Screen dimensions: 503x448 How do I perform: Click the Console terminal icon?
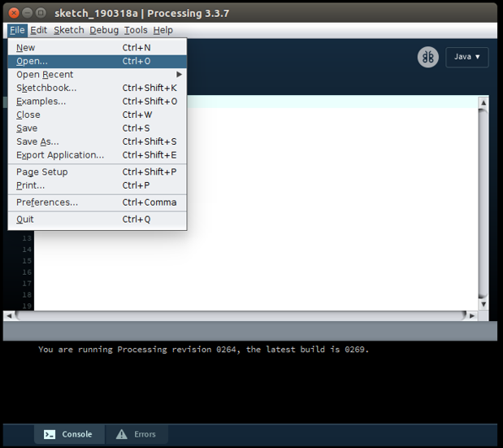click(x=50, y=434)
